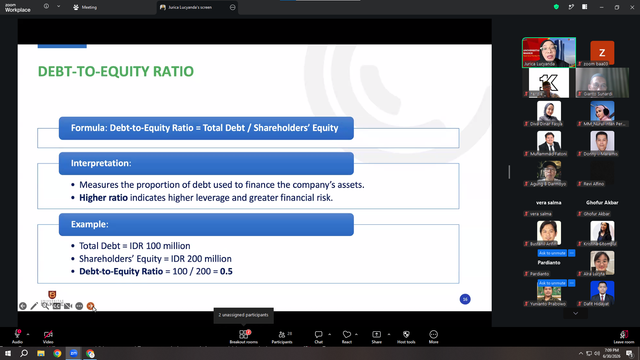Click Ask to unmute above Yunianto Prabowo

click(x=552, y=283)
